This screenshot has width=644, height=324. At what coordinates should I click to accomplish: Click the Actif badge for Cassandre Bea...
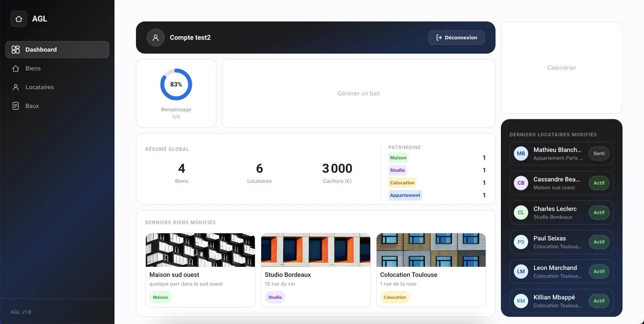599,183
